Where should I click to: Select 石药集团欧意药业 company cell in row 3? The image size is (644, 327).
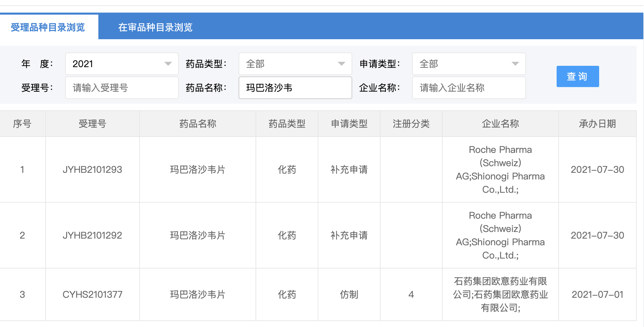click(500, 294)
